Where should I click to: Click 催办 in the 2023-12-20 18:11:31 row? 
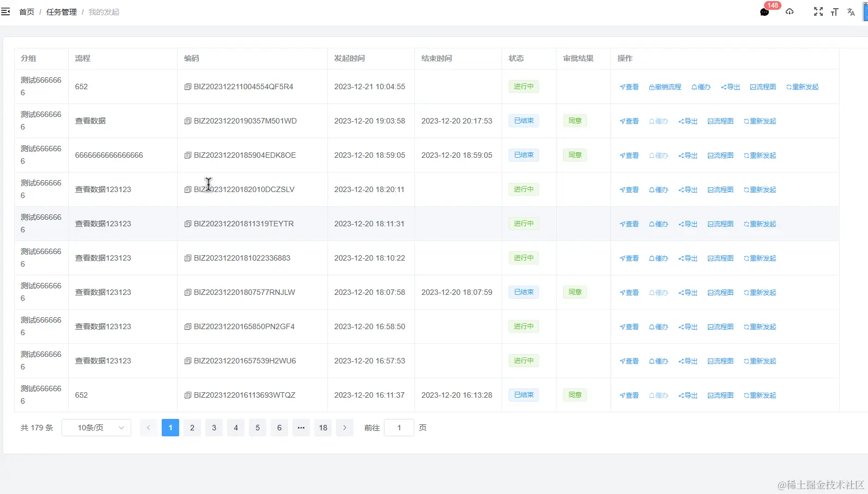coord(658,224)
